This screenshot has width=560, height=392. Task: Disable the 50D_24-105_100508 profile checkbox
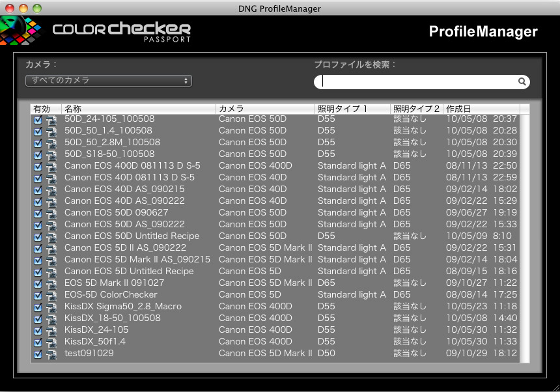point(38,120)
